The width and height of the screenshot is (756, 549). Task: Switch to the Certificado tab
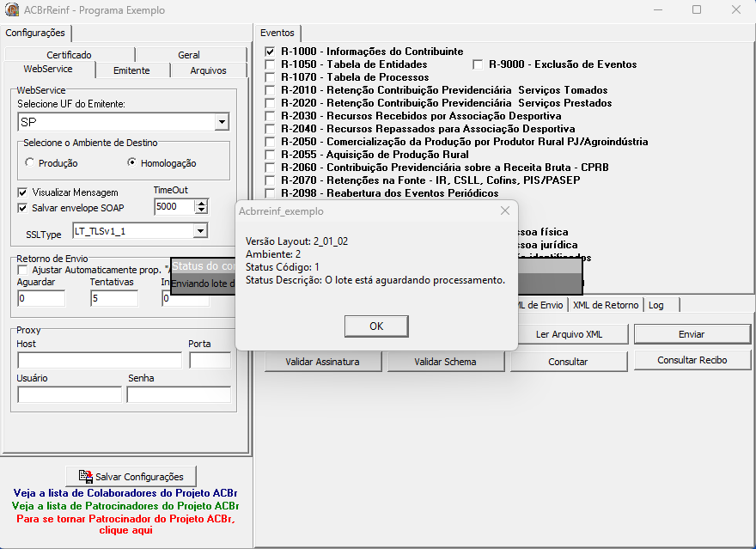[70, 54]
